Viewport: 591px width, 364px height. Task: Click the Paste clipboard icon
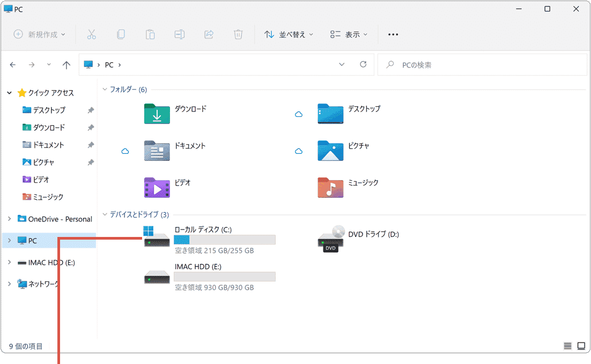click(150, 34)
